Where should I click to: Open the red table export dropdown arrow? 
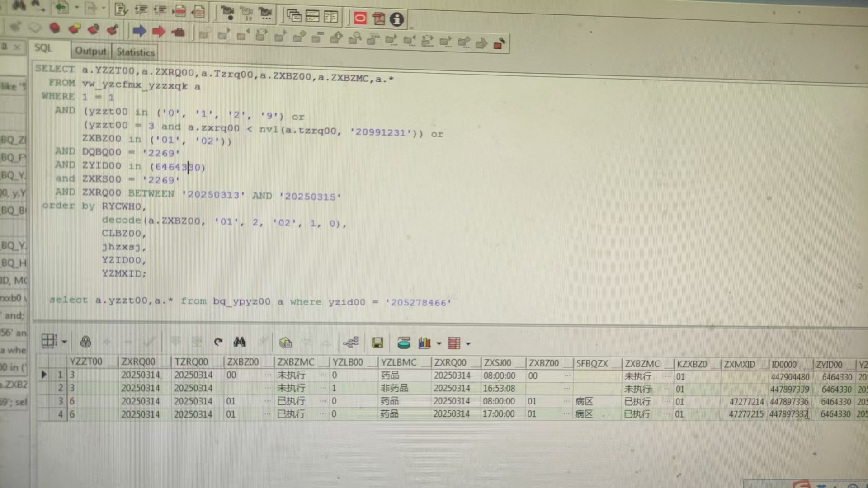pos(468,344)
